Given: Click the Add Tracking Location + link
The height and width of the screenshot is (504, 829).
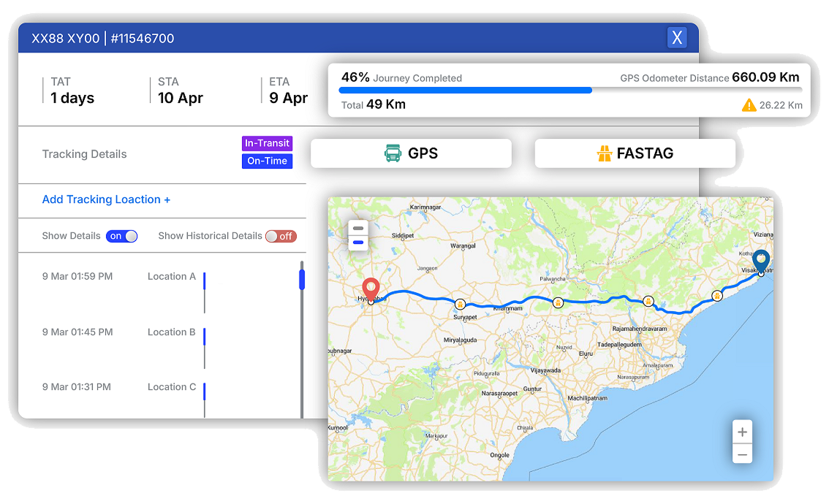Looking at the screenshot, I should (106, 199).
